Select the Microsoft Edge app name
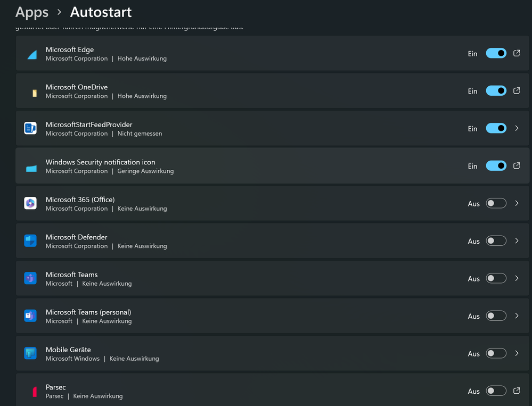 click(x=70, y=49)
